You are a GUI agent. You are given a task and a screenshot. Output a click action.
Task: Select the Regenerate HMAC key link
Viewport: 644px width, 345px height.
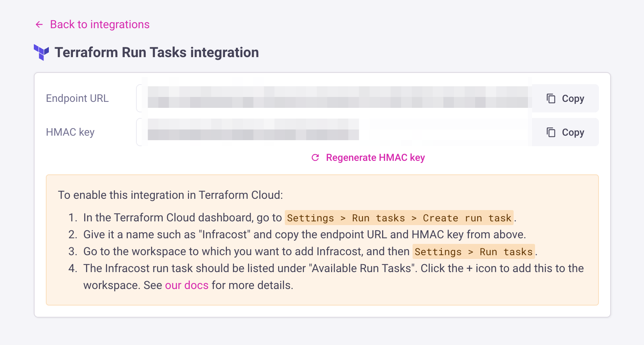375,157
